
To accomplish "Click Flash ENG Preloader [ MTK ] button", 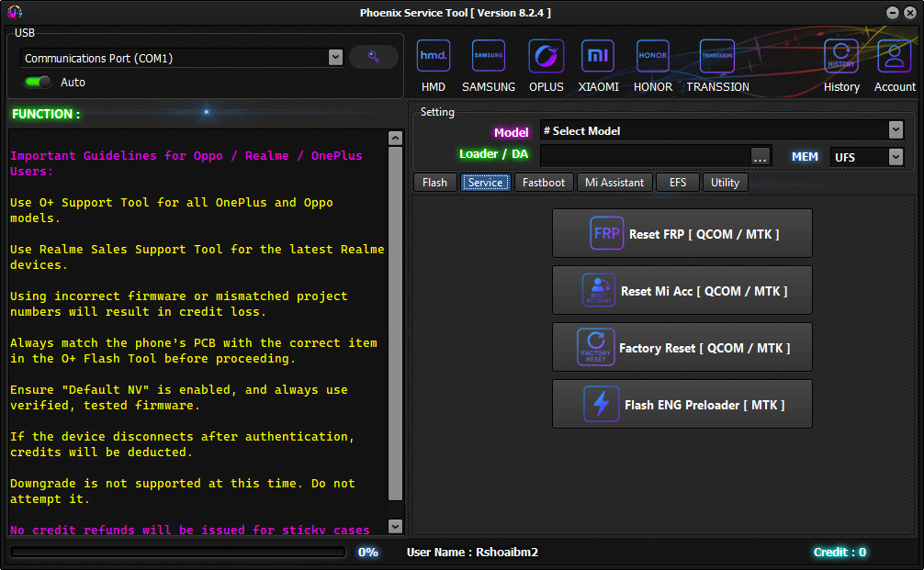I will pyautogui.click(x=682, y=405).
